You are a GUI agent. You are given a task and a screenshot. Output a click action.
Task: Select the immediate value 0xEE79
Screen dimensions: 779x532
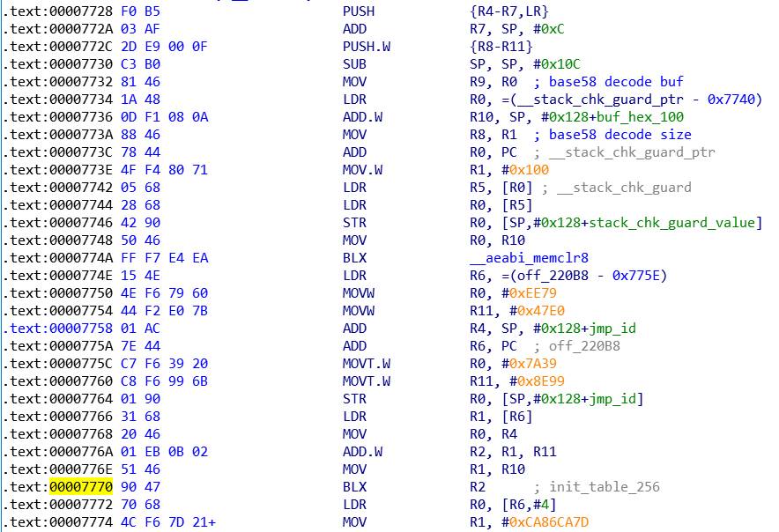tap(533, 293)
